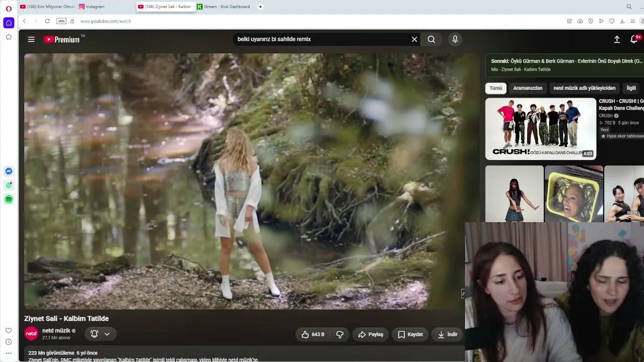Dislike the Kalbim Tatilde video
Screen dimensions: 644x362
point(340,334)
